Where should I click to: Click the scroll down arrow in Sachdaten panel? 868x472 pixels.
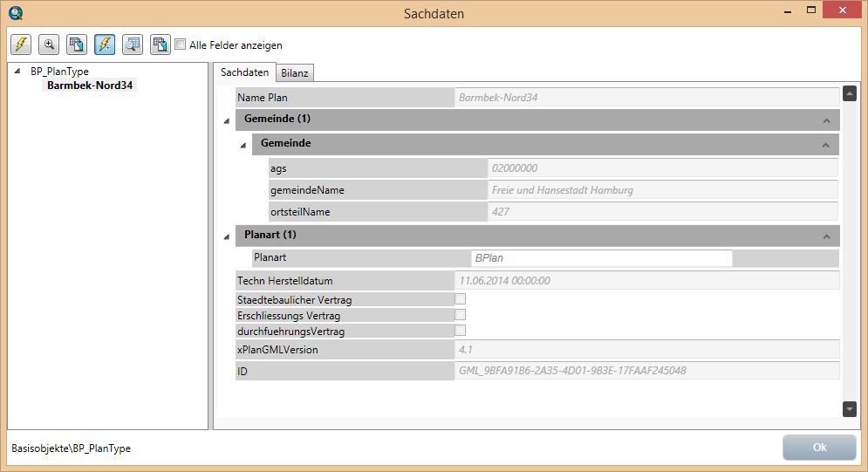point(850,408)
